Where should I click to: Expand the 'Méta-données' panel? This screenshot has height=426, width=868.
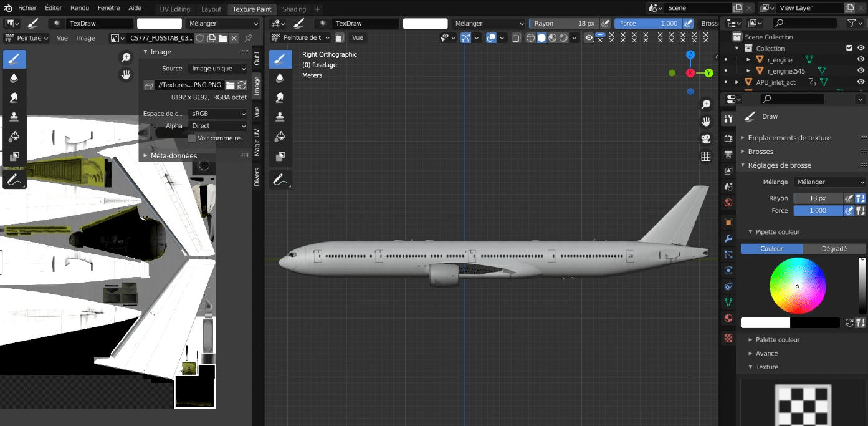tap(173, 155)
